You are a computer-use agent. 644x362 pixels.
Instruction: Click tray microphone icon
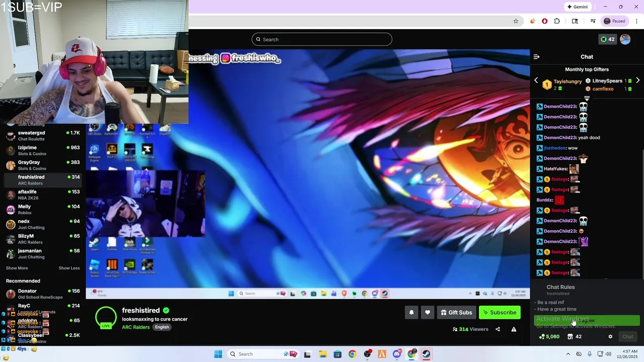(590, 354)
